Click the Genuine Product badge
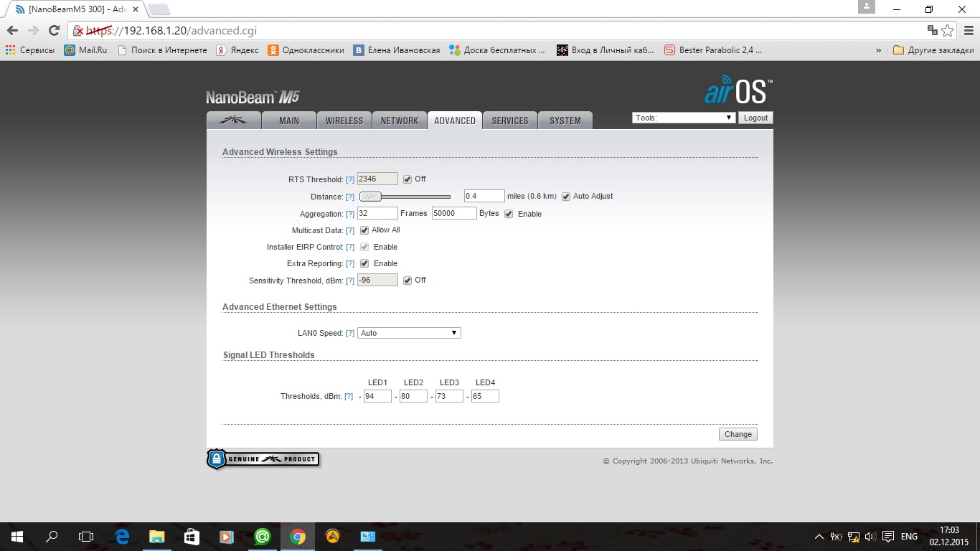Image resolution: width=980 pixels, height=551 pixels. pos(263,459)
